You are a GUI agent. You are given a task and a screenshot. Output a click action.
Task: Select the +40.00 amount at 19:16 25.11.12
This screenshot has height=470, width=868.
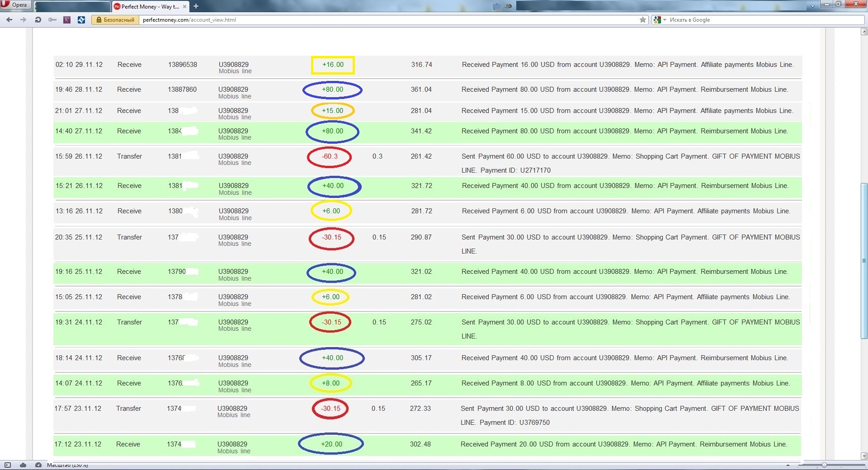click(x=332, y=272)
